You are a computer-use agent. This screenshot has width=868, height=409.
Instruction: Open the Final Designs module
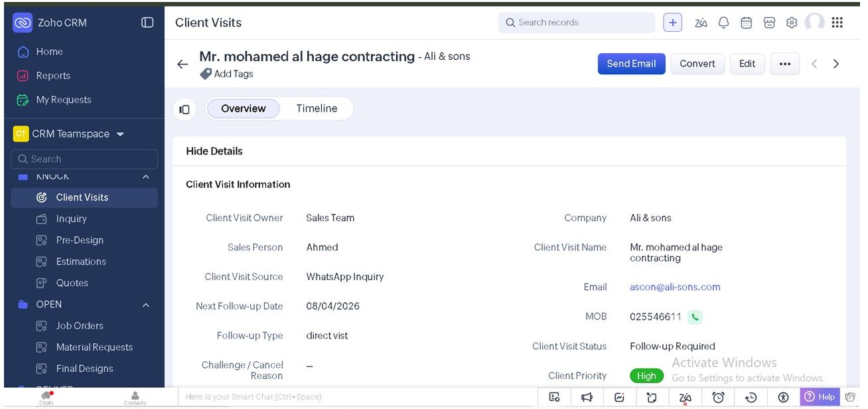coord(84,368)
